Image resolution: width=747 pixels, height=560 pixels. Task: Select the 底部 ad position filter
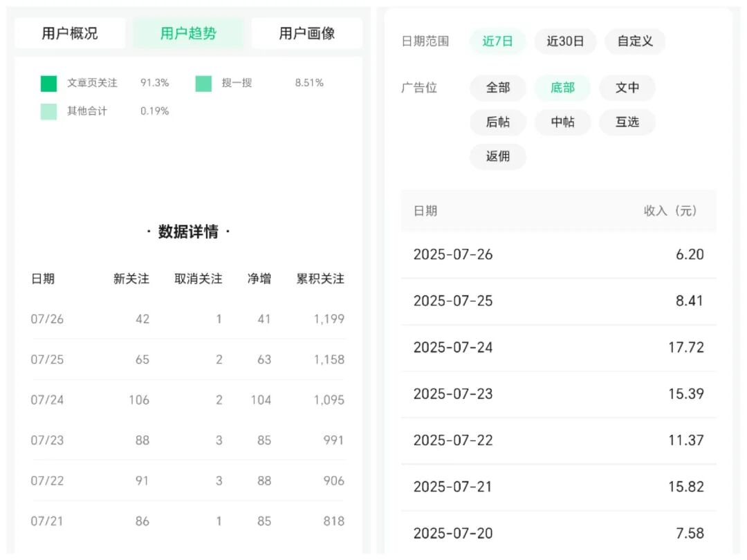click(x=562, y=88)
